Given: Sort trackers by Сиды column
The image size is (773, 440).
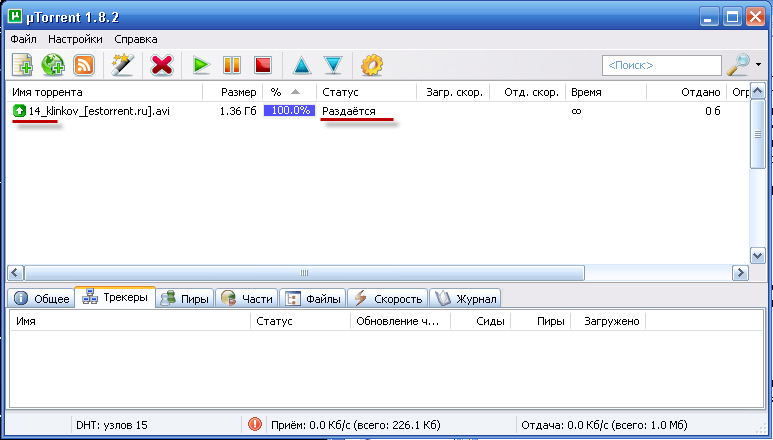Looking at the screenshot, I should pos(480,321).
